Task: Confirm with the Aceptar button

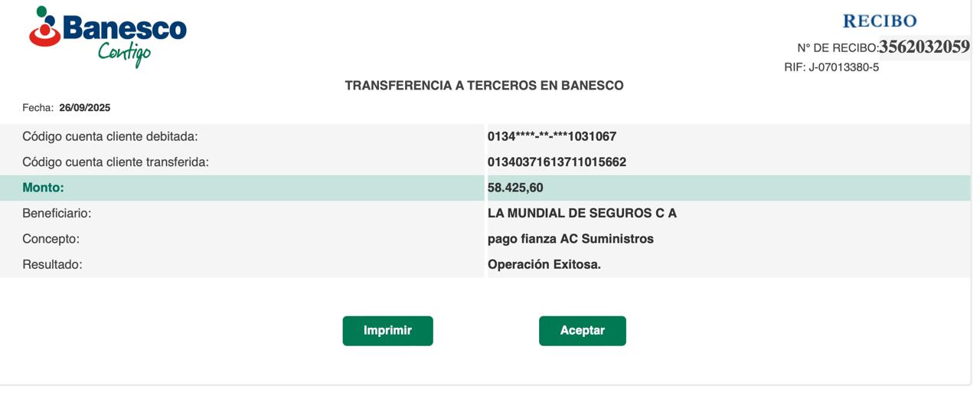Action: [582, 331]
